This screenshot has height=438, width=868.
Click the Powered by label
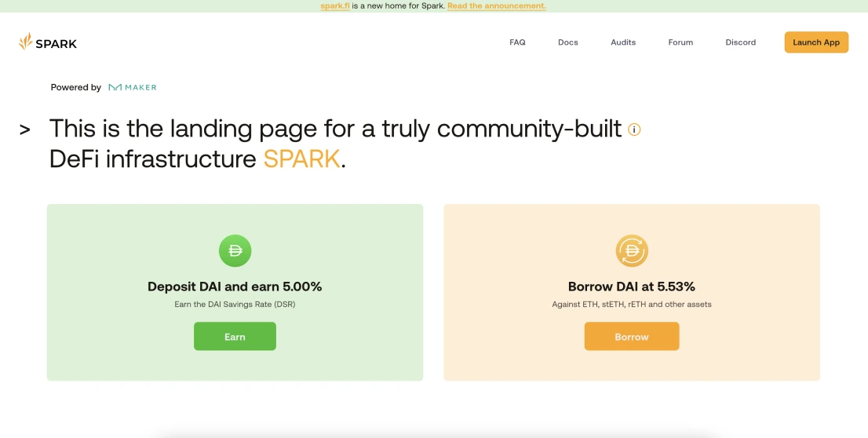pyautogui.click(x=76, y=87)
